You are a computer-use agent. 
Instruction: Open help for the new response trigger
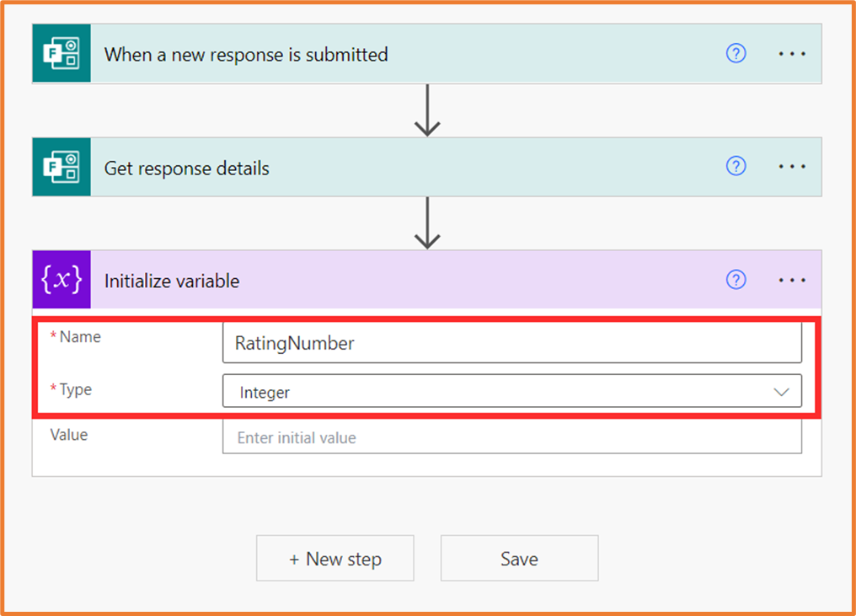[x=736, y=53]
